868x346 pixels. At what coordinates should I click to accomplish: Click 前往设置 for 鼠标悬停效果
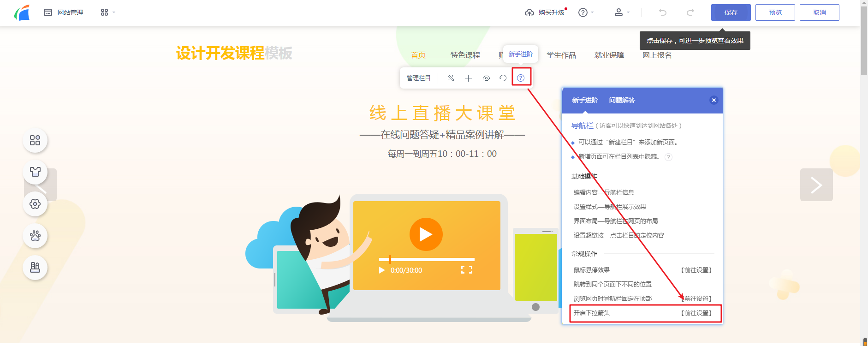point(696,270)
